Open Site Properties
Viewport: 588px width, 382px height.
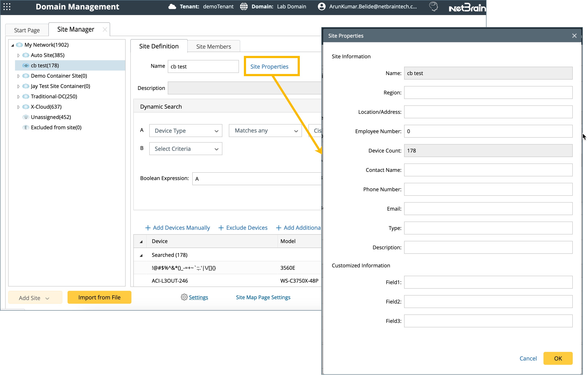click(x=269, y=66)
